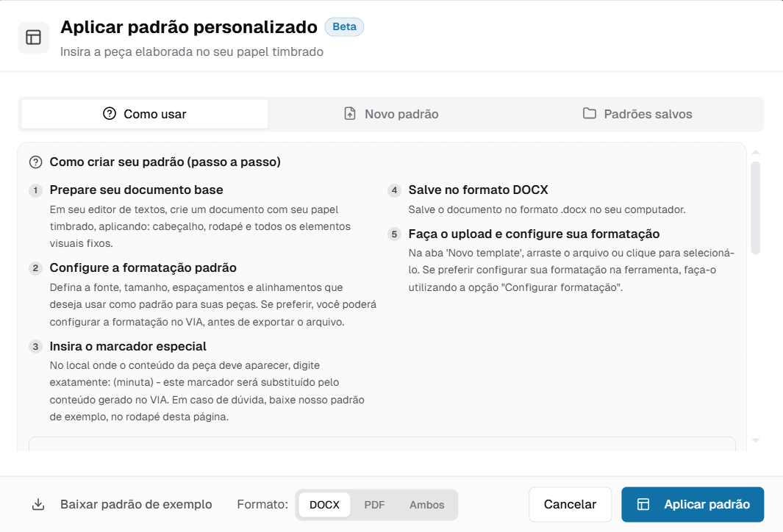The height and width of the screenshot is (532, 783).
Task: Download the example via Baixar padrão de exemplo
Action: tap(136, 505)
